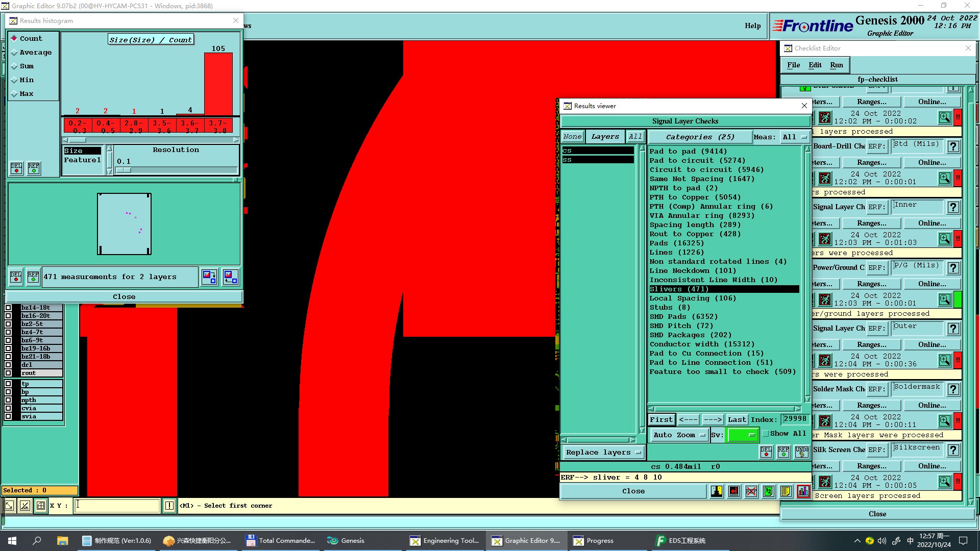Open the Meas All dropdown
The height and width of the screenshot is (551, 980).
click(x=795, y=137)
